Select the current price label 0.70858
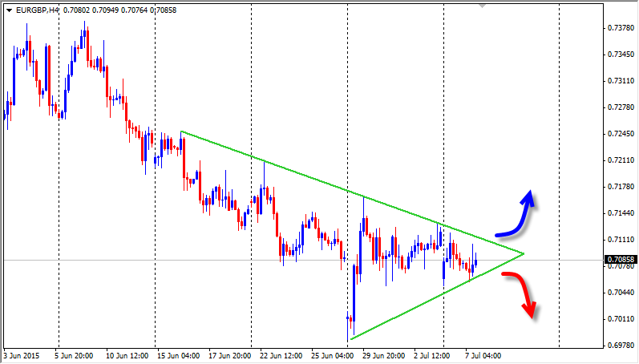The width and height of the screenshot is (639, 364). click(x=621, y=260)
